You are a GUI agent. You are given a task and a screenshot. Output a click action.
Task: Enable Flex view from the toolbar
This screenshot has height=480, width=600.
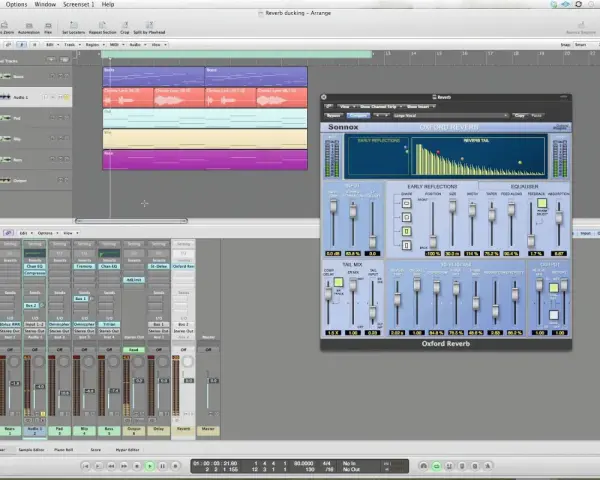tap(48, 28)
